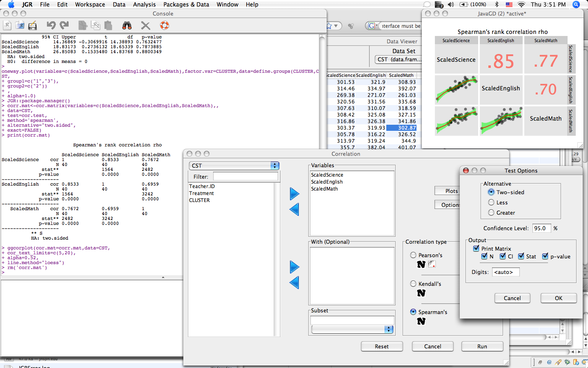Click Reset in Correlation dialog
The height and width of the screenshot is (368, 588).
pyautogui.click(x=382, y=346)
